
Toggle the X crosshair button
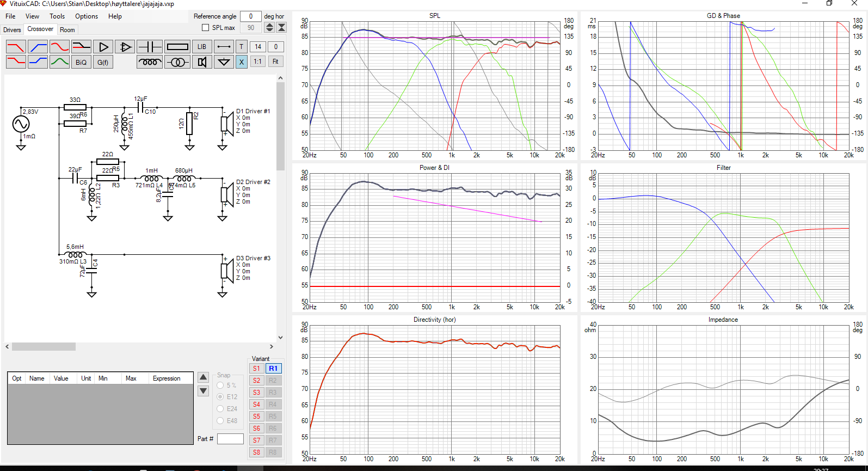pyautogui.click(x=242, y=62)
